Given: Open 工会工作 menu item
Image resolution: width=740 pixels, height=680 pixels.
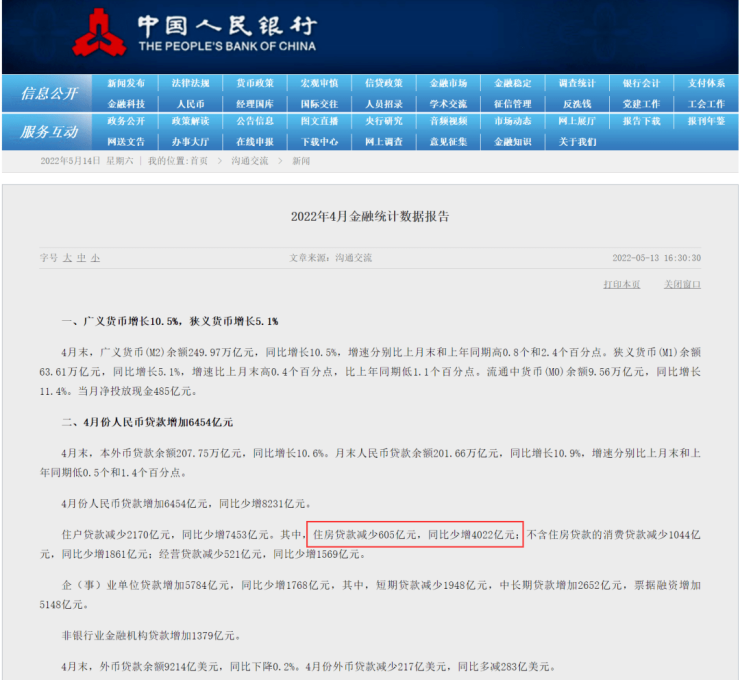Looking at the screenshot, I should [706, 104].
